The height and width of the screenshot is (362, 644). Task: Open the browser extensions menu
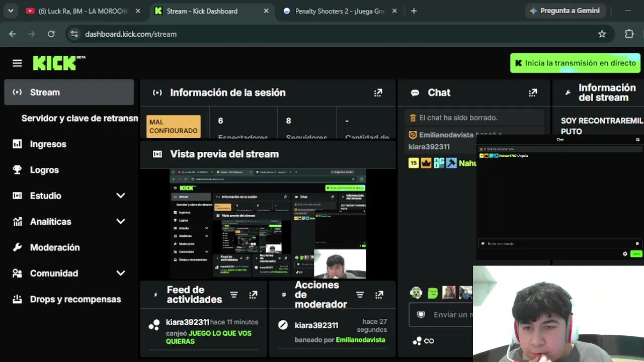(629, 34)
